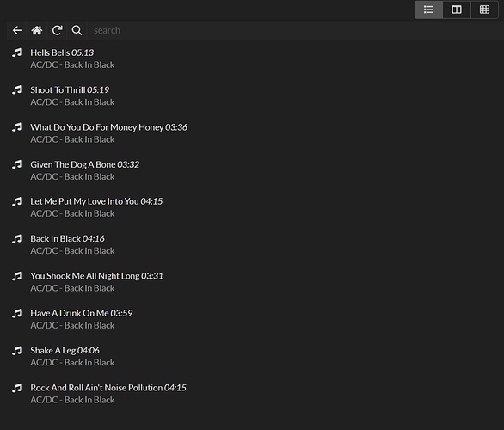
Task: Go back using the left arrow icon
Action: [x=17, y=31]
